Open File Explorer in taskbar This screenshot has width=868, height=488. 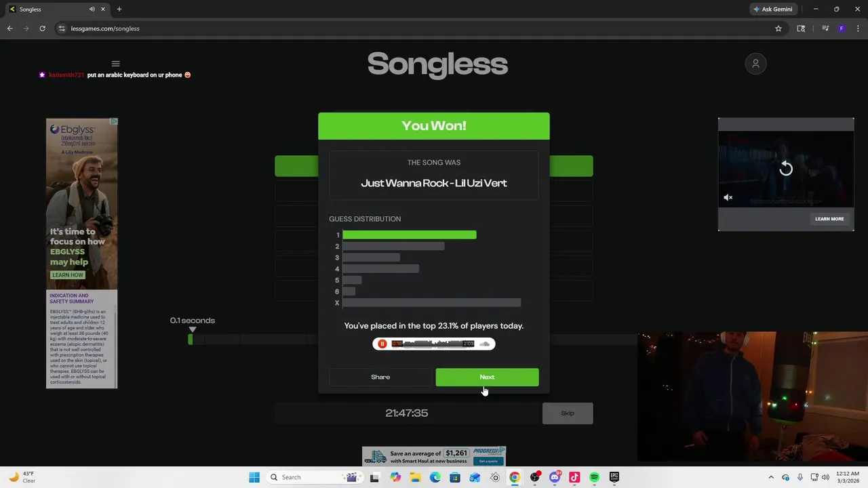415,477
